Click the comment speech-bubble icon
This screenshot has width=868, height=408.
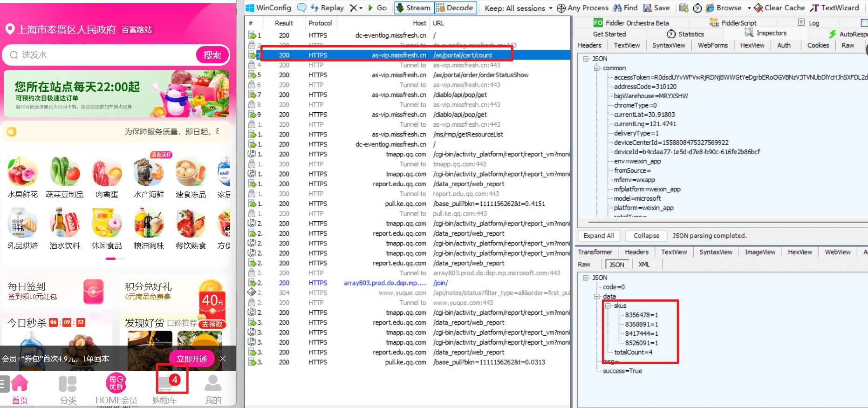coord(302,8)
